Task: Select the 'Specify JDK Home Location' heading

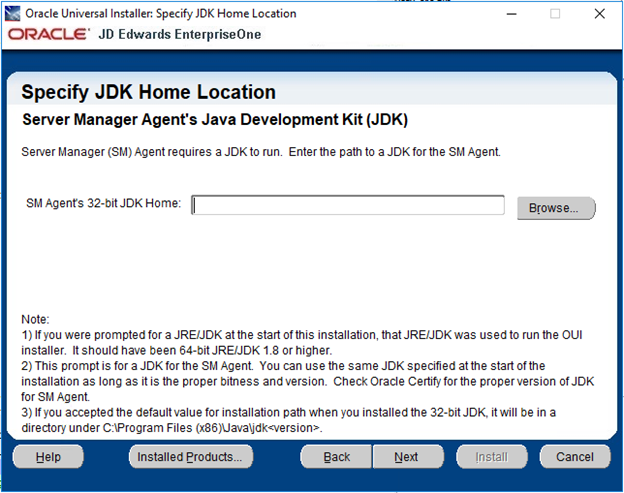Action: [148, 92]
